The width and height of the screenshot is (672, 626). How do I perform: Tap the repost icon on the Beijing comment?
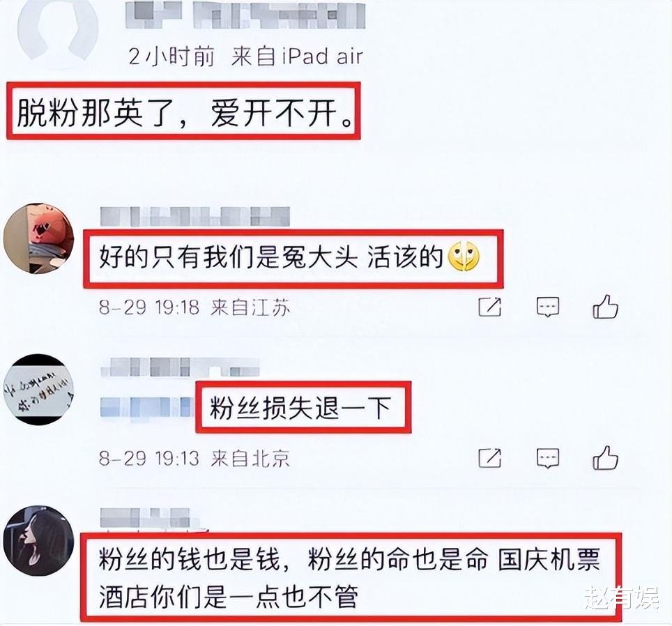489,458
